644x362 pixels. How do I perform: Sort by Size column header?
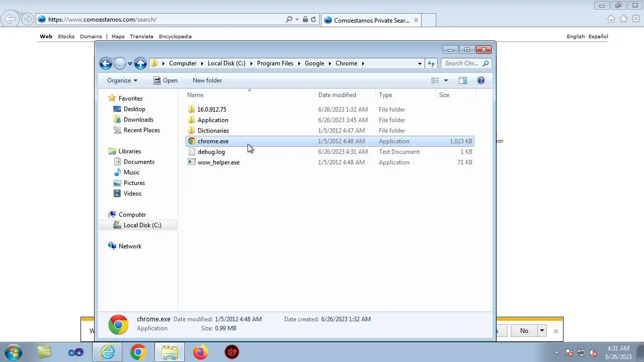tap(455, 95)
